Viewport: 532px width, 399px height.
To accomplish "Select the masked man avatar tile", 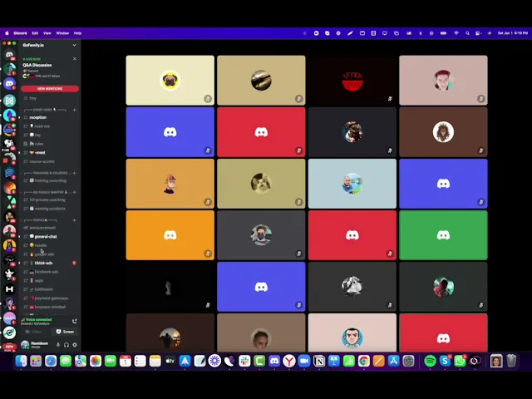I will 261,235.
